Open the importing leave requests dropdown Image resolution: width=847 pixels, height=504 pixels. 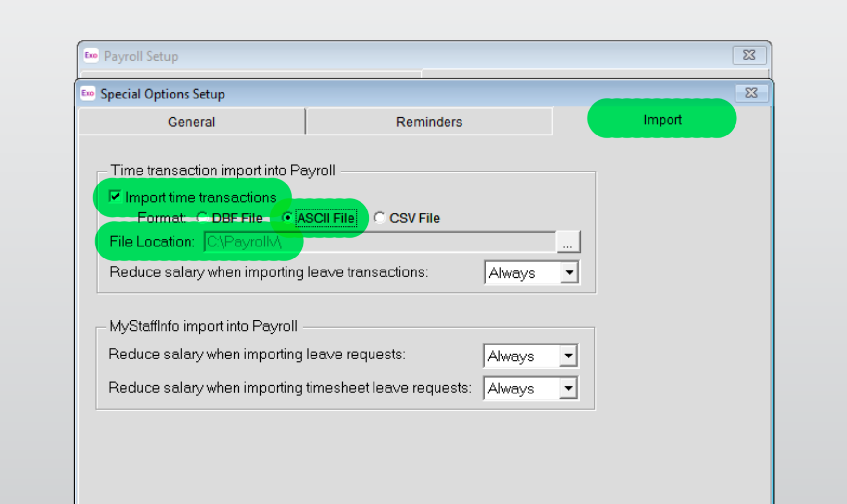click(568, 356)
